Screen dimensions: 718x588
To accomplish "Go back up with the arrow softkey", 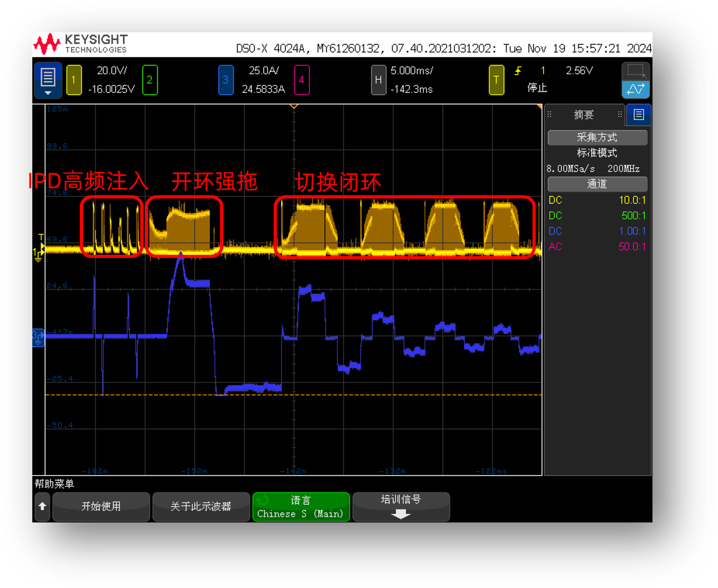I will pos(42,507).
